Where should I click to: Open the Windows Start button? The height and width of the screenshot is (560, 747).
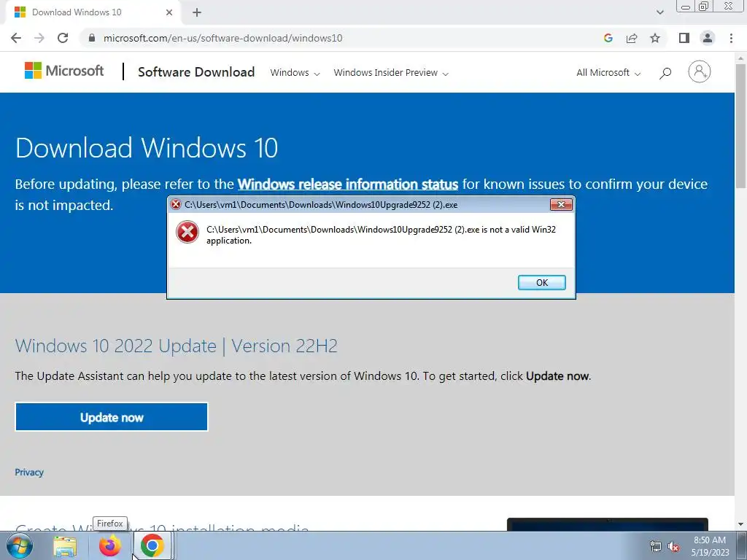[x=19, y=545]
